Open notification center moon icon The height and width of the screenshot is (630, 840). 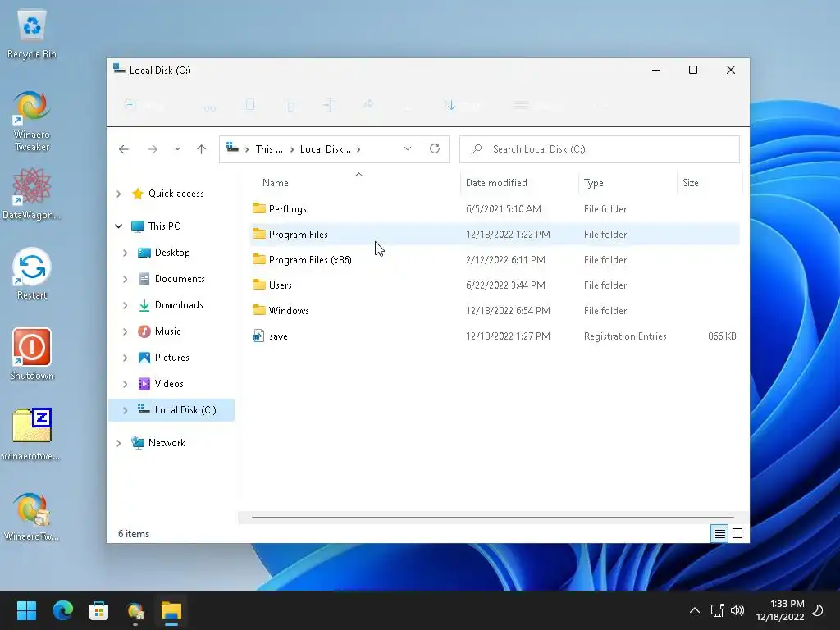pyautogui.click(x=819, y=610)
